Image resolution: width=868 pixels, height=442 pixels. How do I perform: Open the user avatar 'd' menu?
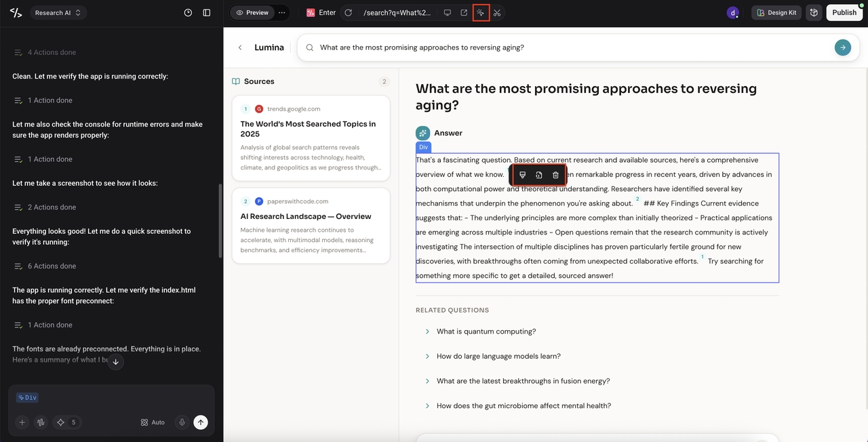732,12
